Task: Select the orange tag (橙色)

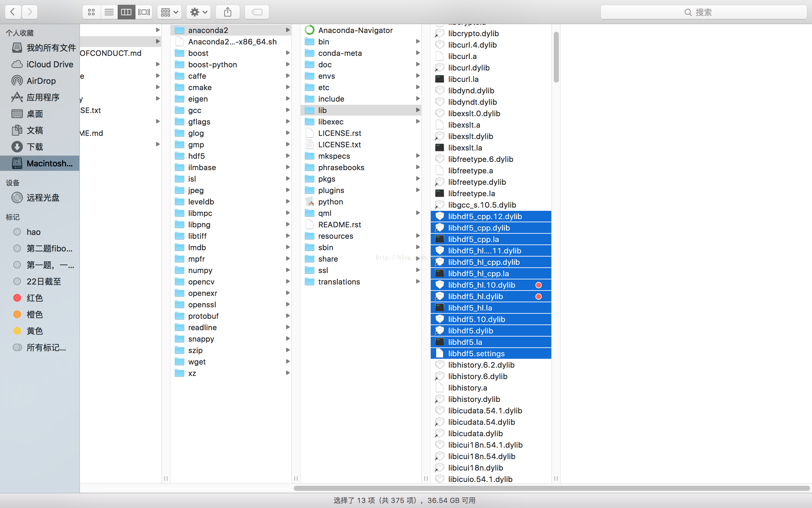Action: click(40, 314)
